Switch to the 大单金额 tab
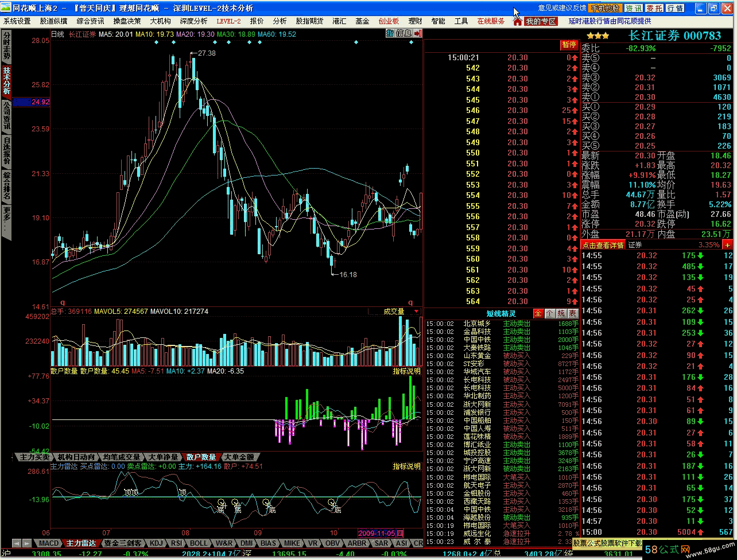The width and height of the screenshot is (737, 560). [x=238, y=457]
